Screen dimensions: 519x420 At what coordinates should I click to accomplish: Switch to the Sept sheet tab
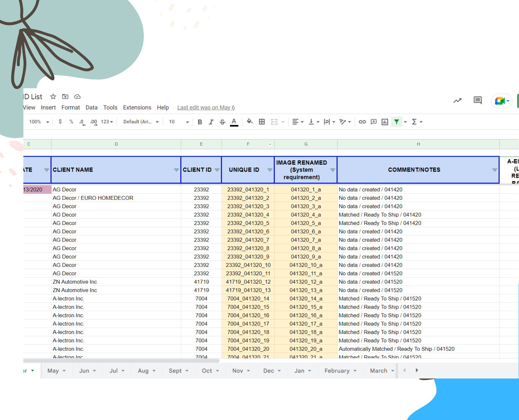coord(179,371)
